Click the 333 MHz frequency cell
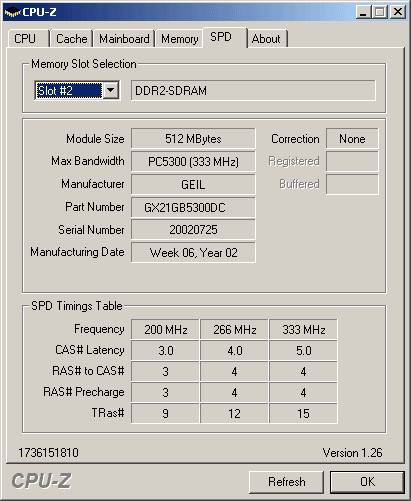This screenshot has height=501, width=411. pyautogui.click(x=303, y=330)
